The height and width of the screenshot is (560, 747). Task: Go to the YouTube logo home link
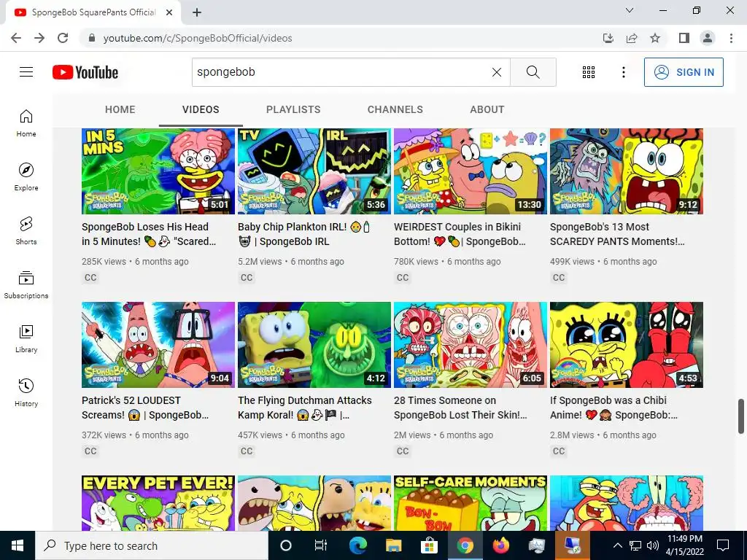coord(85,72)
